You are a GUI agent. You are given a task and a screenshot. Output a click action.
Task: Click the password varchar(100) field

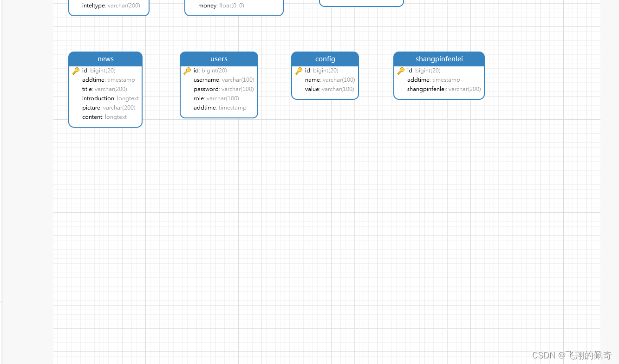tap(224, 89)
